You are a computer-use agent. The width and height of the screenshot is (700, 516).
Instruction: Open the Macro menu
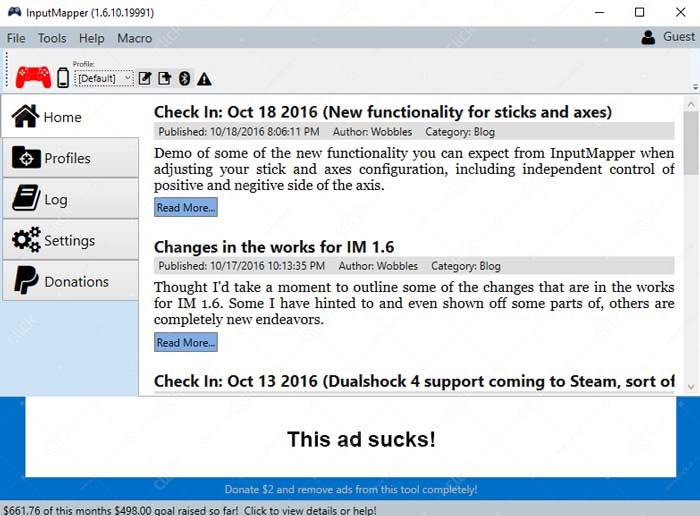coord(134,38)
